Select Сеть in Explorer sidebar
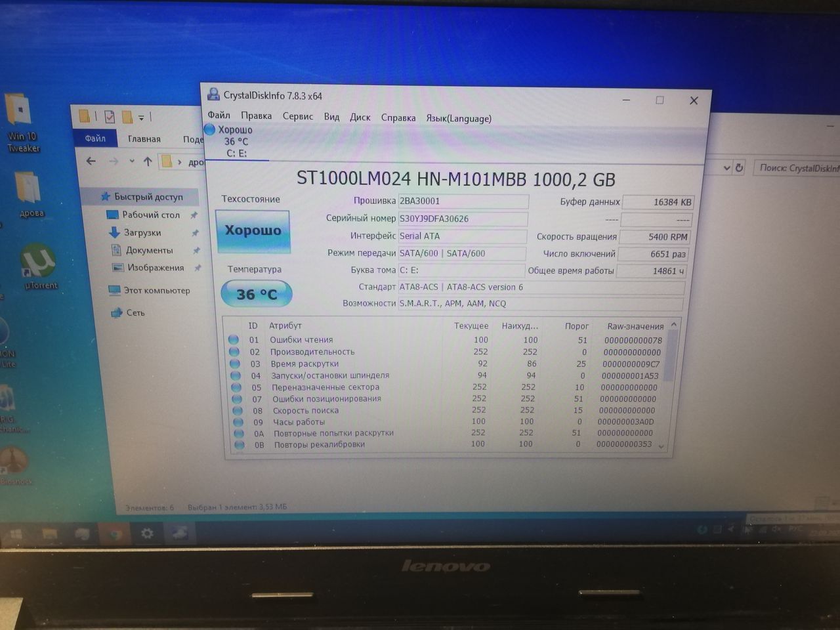The width and height of the screenshot is (840, 630). point(136,312)
